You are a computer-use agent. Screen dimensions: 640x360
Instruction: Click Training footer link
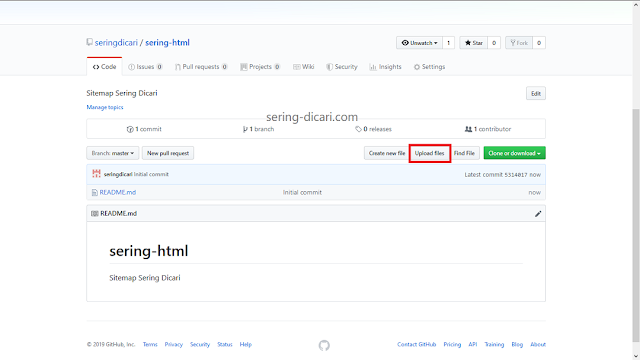[494, 344]
